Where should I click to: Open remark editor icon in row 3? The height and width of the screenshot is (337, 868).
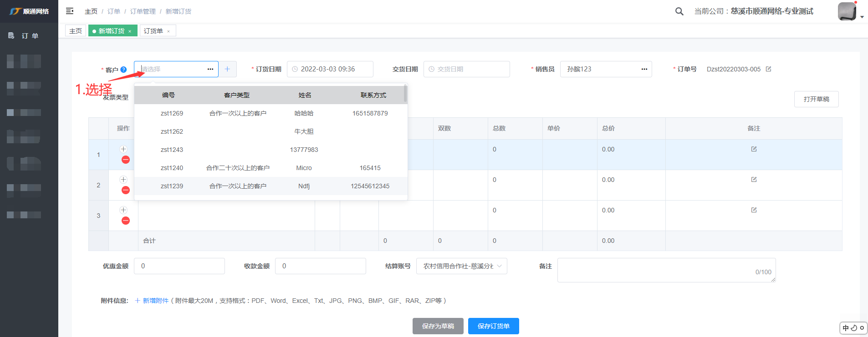pyautogui.click(x=754, y=210)
